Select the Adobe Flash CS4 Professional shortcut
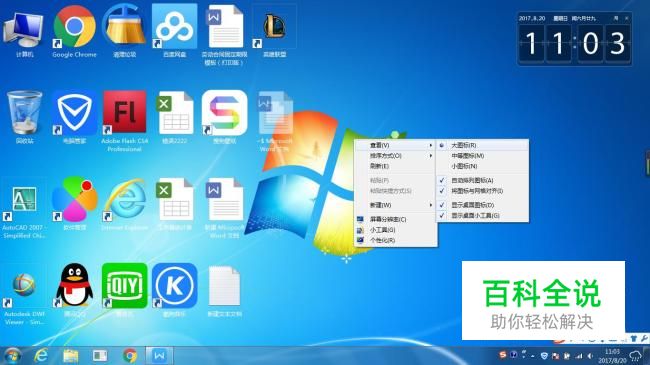This screenshot has width=650, height=365. pyautogui.click(x=124, y=121)
